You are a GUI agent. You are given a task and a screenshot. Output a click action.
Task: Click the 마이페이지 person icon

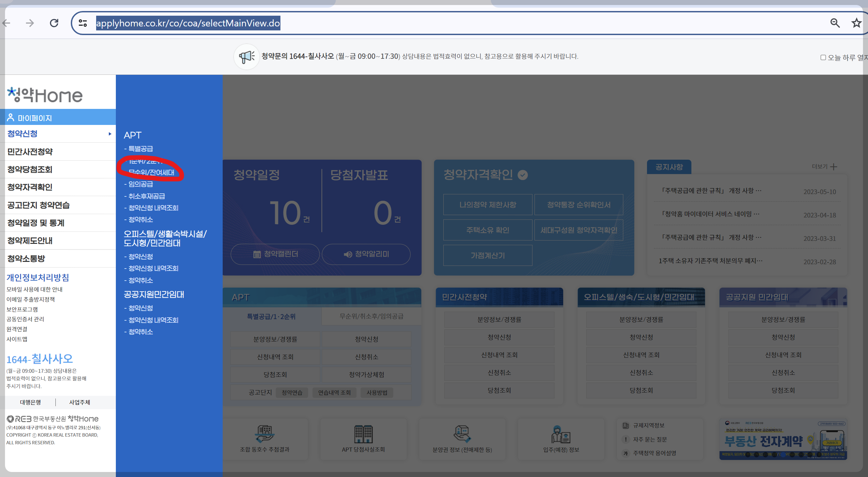pos(11,118)
